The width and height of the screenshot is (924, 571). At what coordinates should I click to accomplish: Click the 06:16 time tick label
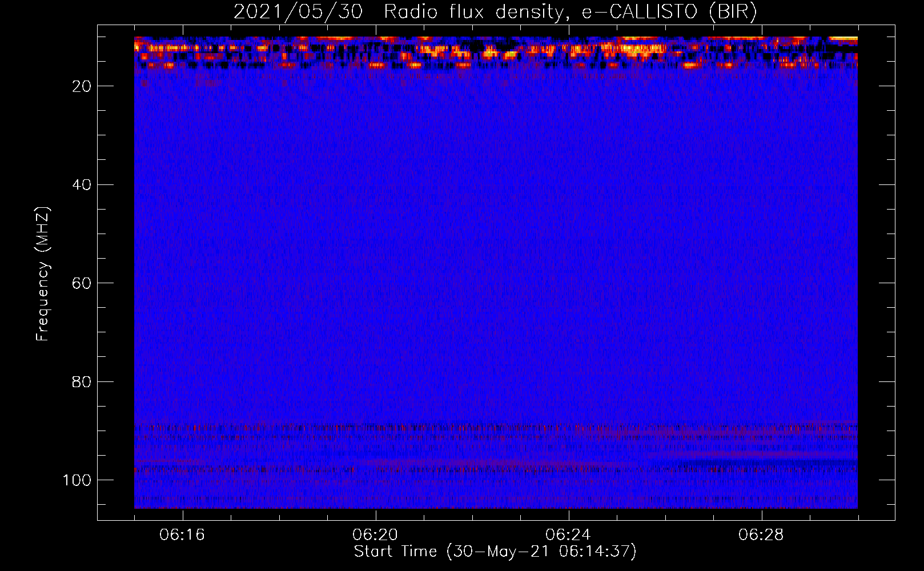click(x=182, y=535)
